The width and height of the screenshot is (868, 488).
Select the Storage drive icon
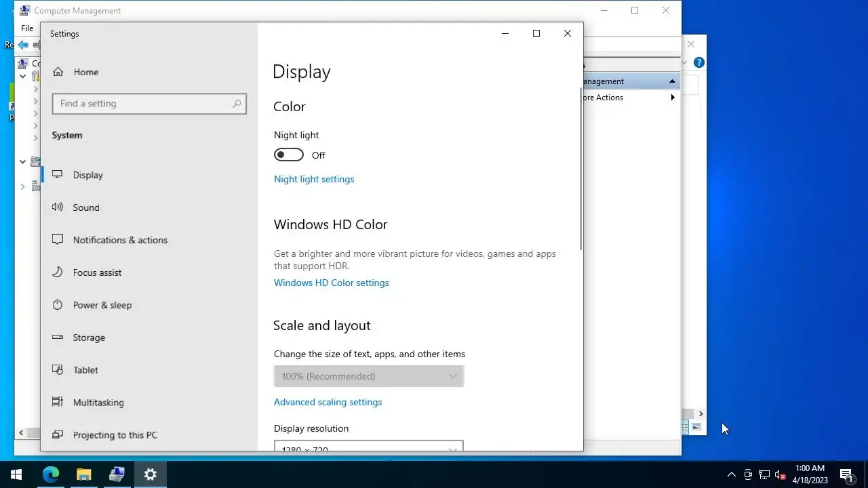click(x=58, y=338)
